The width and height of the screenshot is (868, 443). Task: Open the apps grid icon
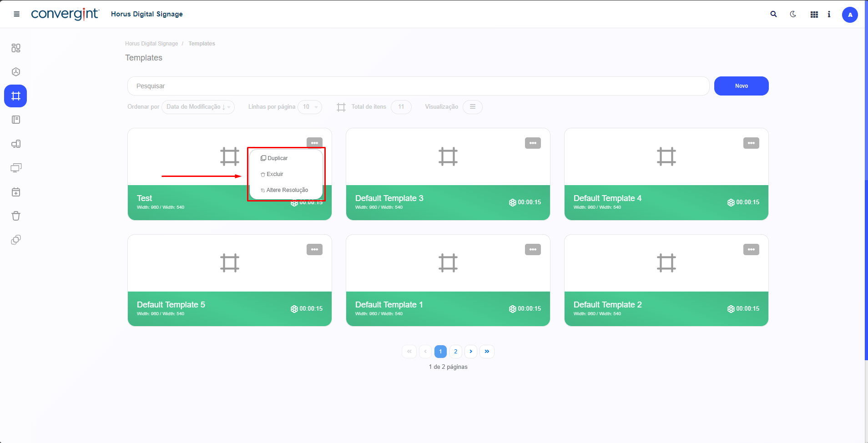coord(814,15)
